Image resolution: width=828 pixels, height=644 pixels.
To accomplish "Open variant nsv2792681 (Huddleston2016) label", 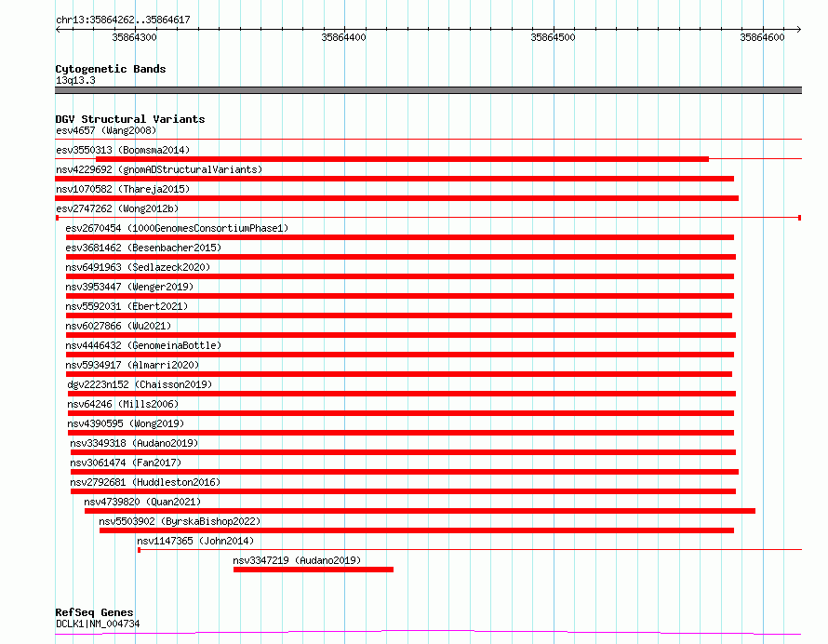I will [145, 482].
